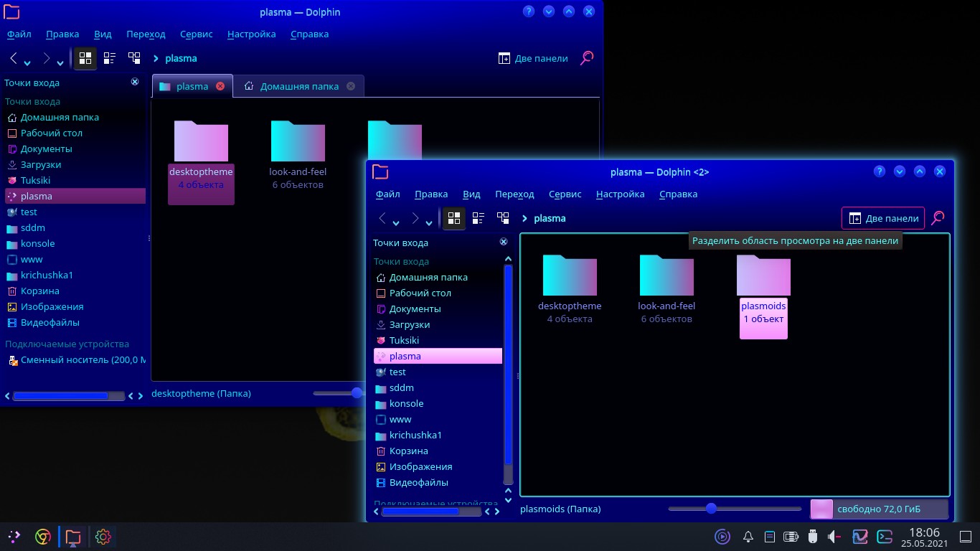Viewport: 980px width, 551px height.
Task: Click back arrow in front Dolphin <2> window
Action: click(x=382, y=218)
